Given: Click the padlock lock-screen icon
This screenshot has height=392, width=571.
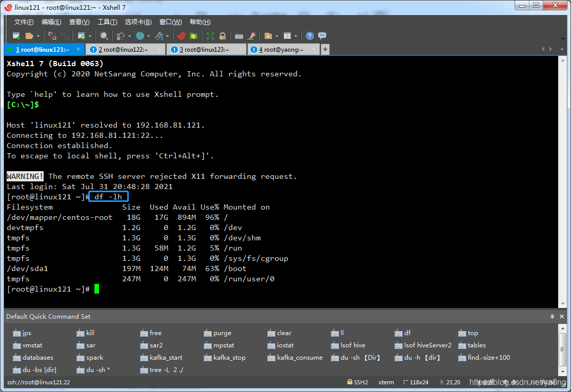Looking at the screenshot, I should [223, 36].
